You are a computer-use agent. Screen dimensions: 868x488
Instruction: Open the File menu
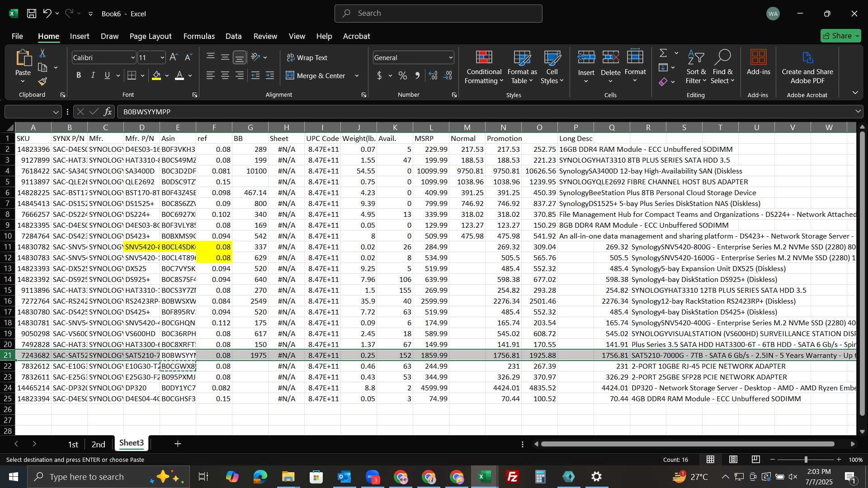(x=17, y=36)
